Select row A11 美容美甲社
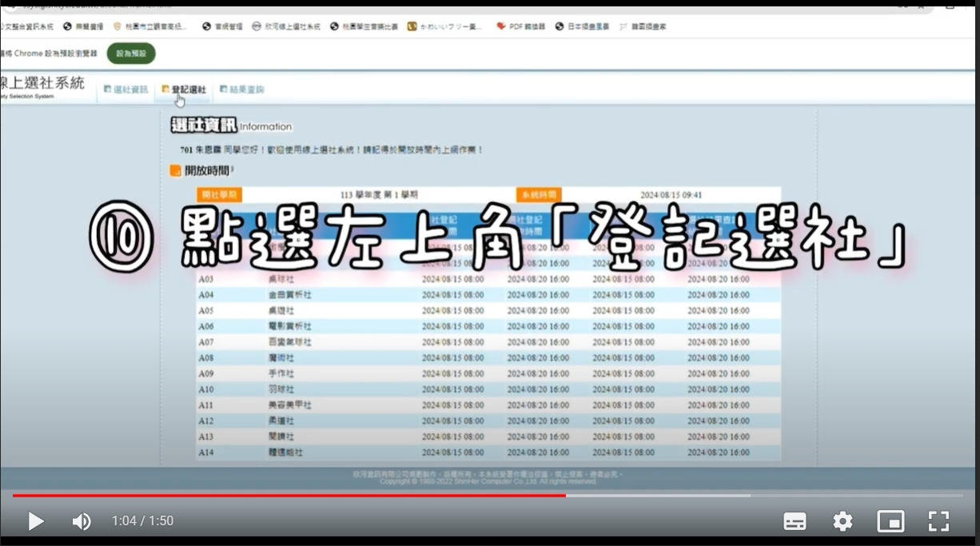Viewport: 980px width, 546px height. tap(488, 405)
